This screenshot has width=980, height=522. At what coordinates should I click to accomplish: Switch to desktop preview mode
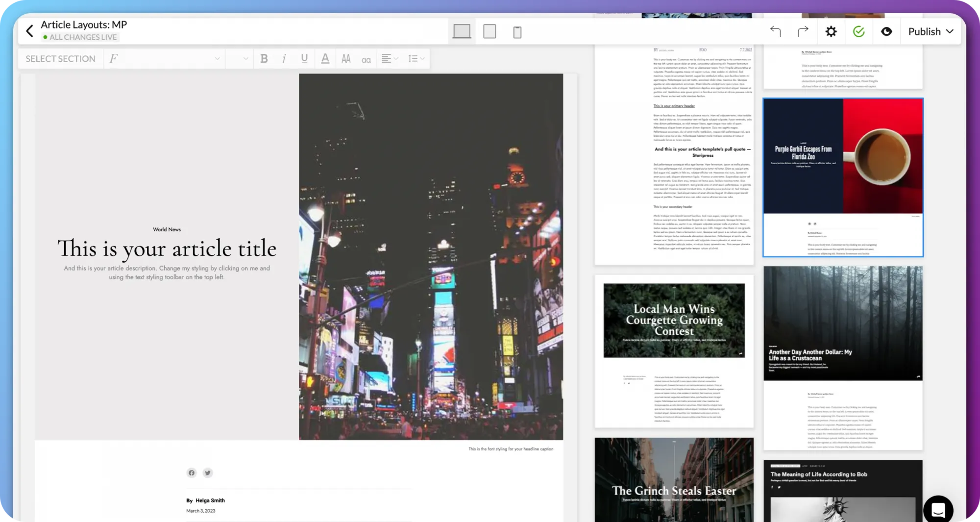point(462,31)
